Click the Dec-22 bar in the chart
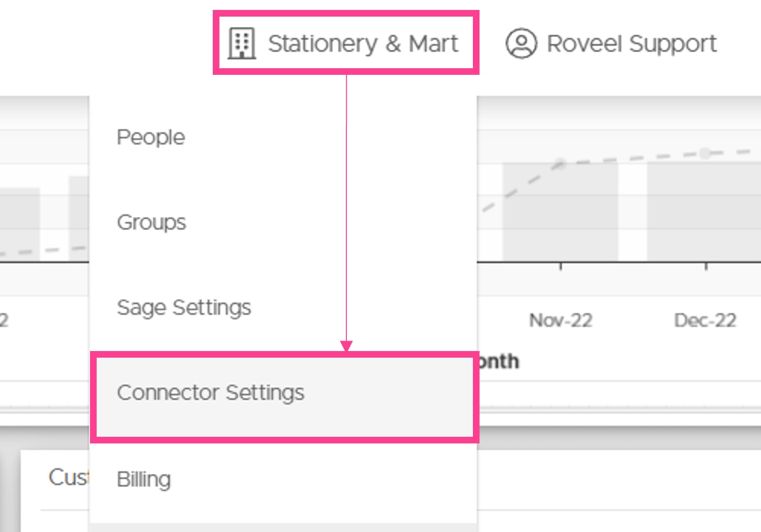The width and height of the screenshot is (761, 532). pos(704,211)
